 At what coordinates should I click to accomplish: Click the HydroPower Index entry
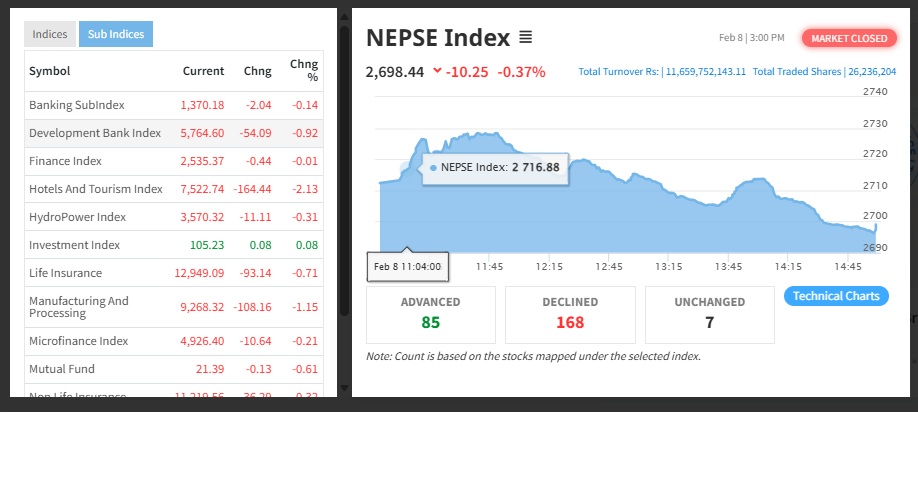pos(77,217)
